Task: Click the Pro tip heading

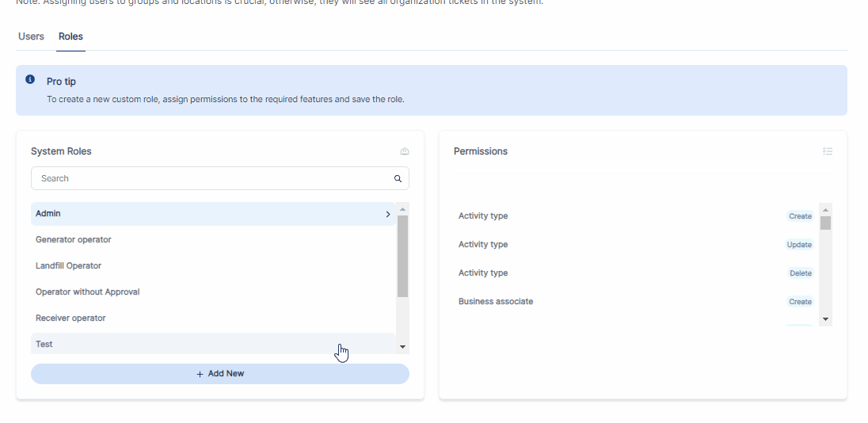Action: click(61, 82)
